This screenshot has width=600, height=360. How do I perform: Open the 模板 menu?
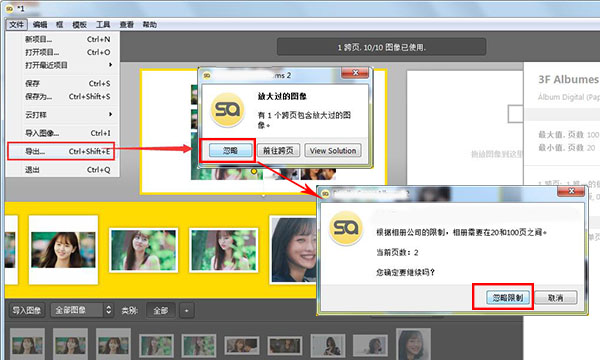(x=79, y=25)
